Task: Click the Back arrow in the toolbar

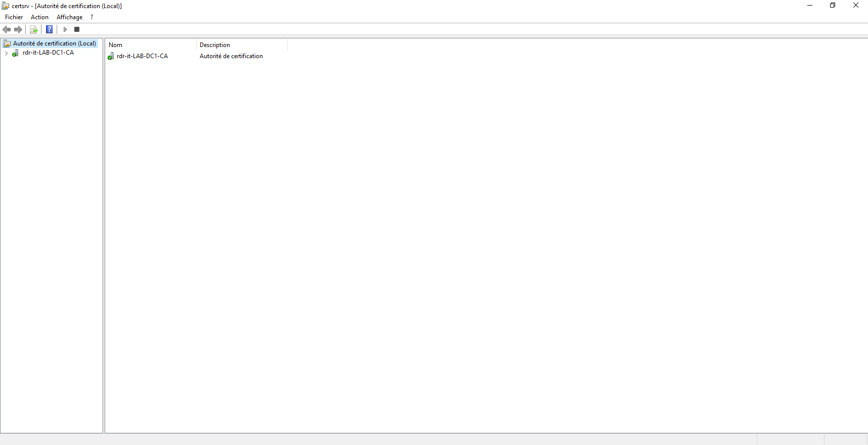Action: (x=7, y=30)
